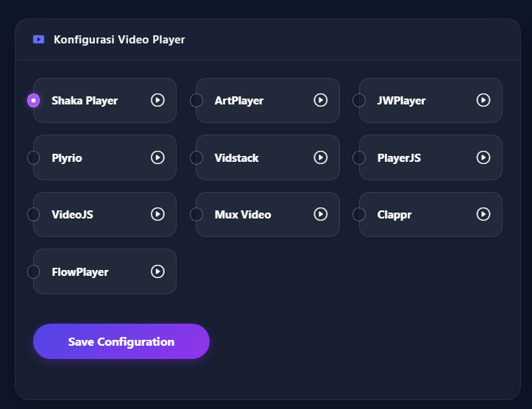Image resolution: width=532 pixels, height=409 pixels.
Task: Pick the Vidstack radio button
Action: (x=196, y=157)
